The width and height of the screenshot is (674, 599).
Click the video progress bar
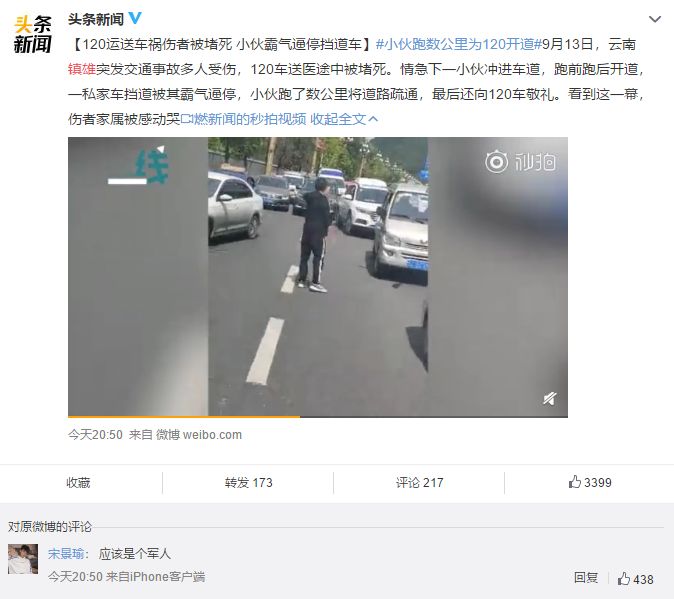click(x=318, y=416)
